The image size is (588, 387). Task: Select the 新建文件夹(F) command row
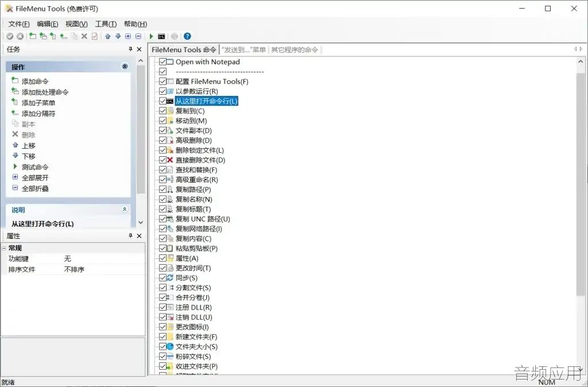[x=196, y=336]
